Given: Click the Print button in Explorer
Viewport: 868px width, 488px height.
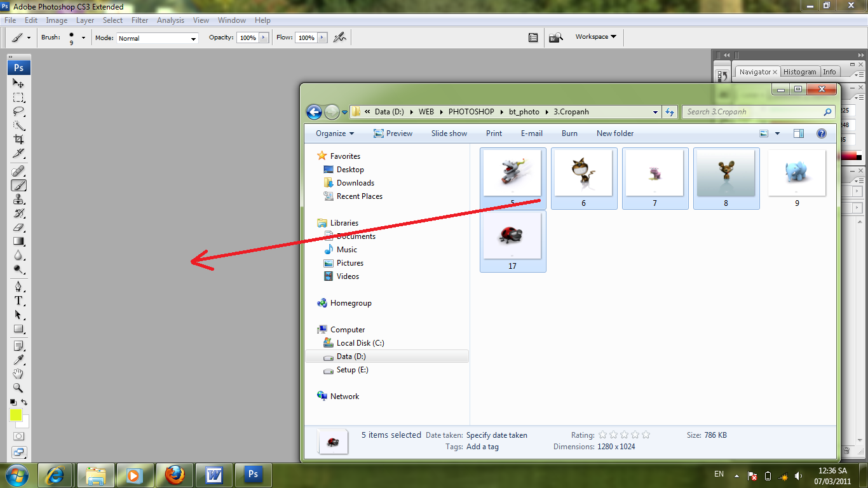Looking at the screenshot, I should point(494,133).
